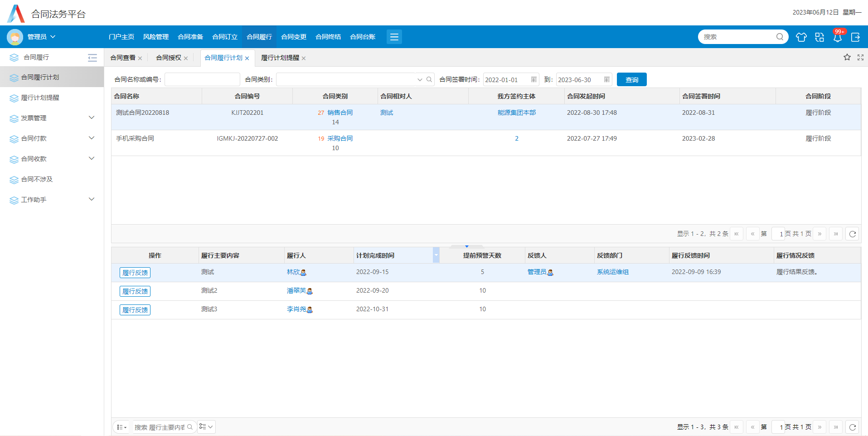Refresh the upper contract table
This screenshot has width=868, height=436.
(852, 234)
